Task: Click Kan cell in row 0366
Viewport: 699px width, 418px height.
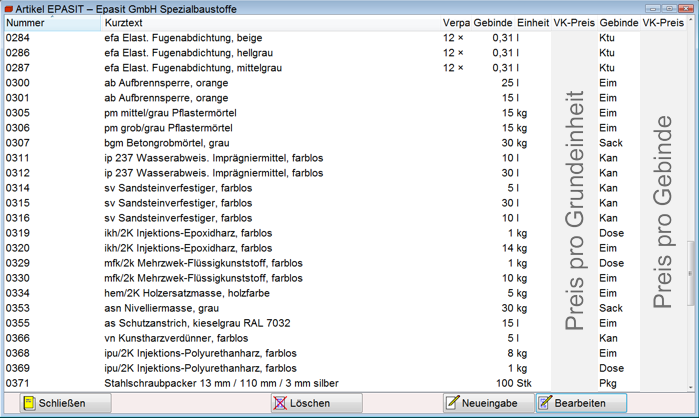Action: (609, 338)
